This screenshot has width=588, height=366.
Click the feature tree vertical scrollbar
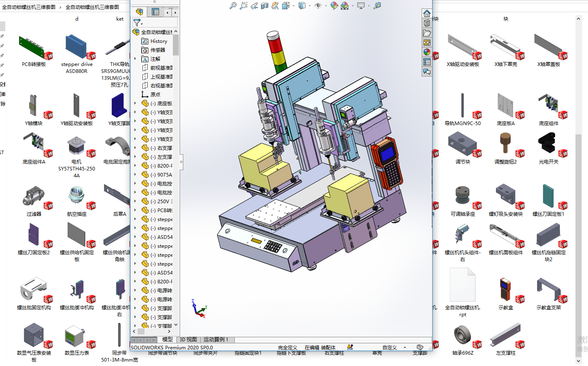click(176, 45)
